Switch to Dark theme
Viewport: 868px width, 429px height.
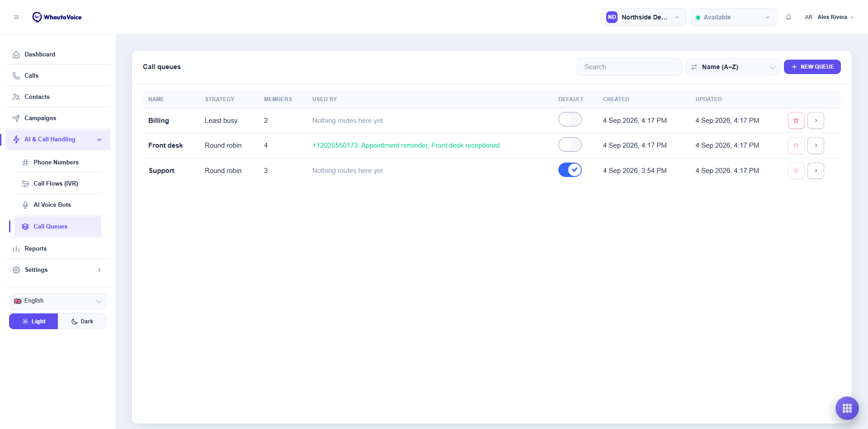(82, 322)
